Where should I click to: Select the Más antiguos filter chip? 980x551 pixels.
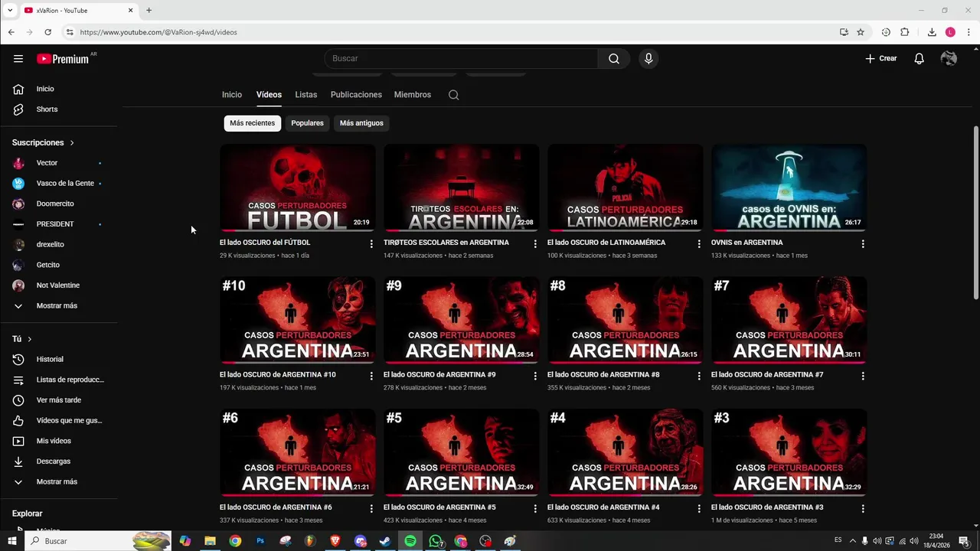pos(361,123)
